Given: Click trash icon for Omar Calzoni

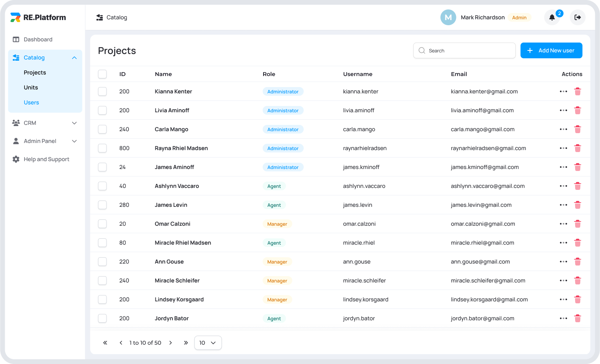Looking at the screenshot, I should pos(578,224).
